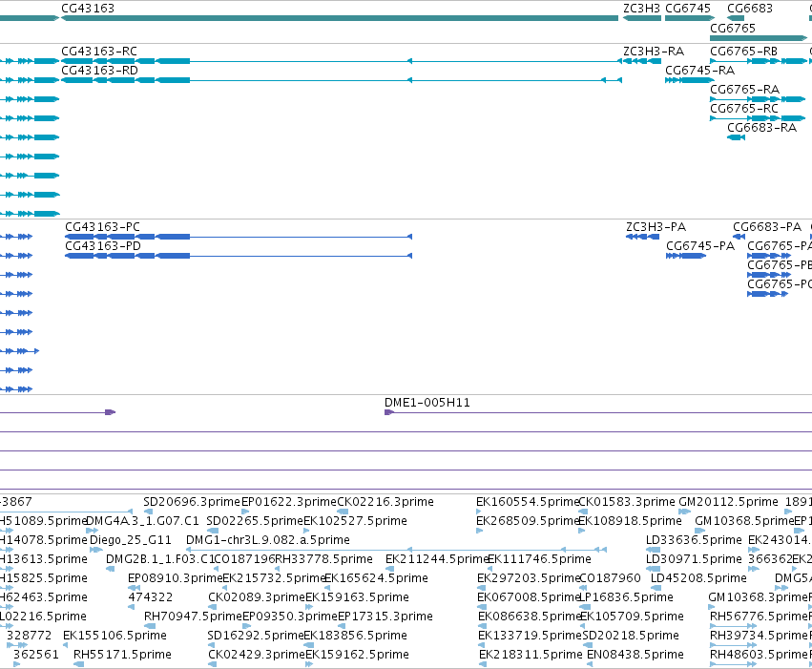This screenshot has width=812, height=669.
Task: Select EST LP16836.5prime
Action: pyautogui.click(x=626, y=597)
